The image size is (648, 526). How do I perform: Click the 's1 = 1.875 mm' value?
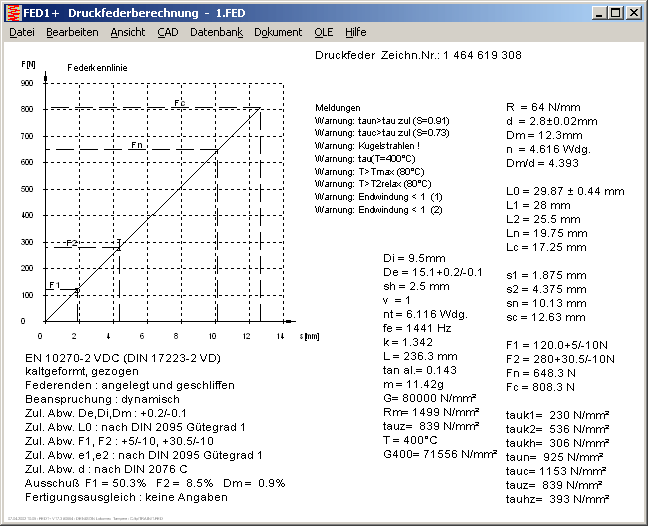coord(546,276)
